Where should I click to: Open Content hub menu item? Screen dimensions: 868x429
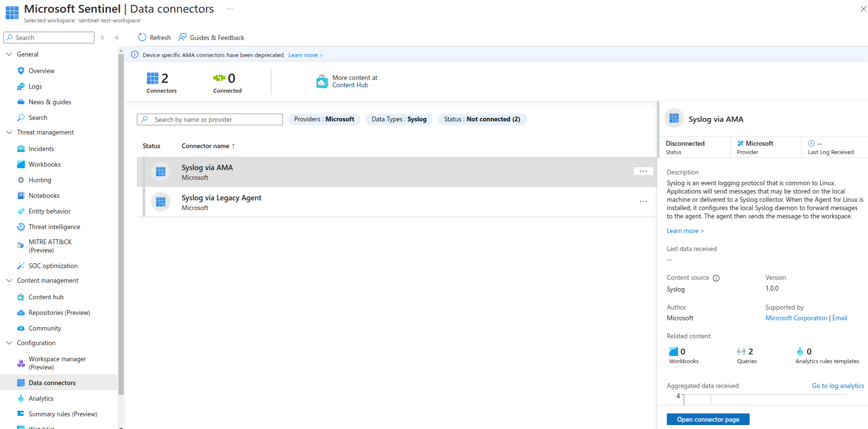pos(46,297)
